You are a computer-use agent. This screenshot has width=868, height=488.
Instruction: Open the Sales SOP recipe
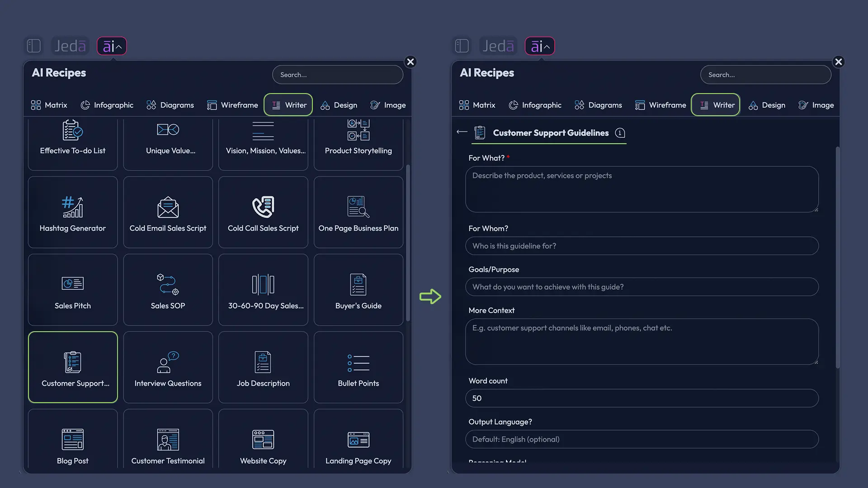pos(168,290)
